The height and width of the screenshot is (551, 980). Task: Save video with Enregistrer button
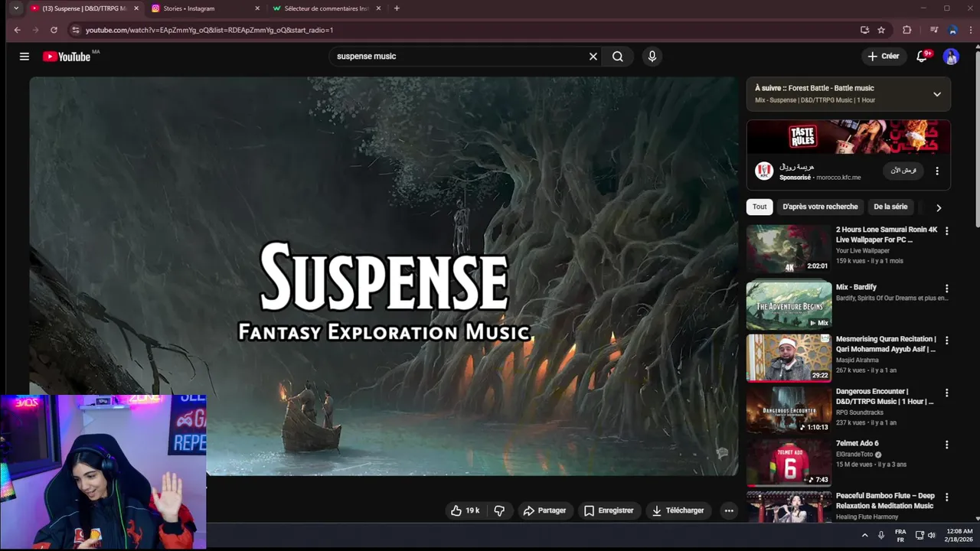point(609,510)
